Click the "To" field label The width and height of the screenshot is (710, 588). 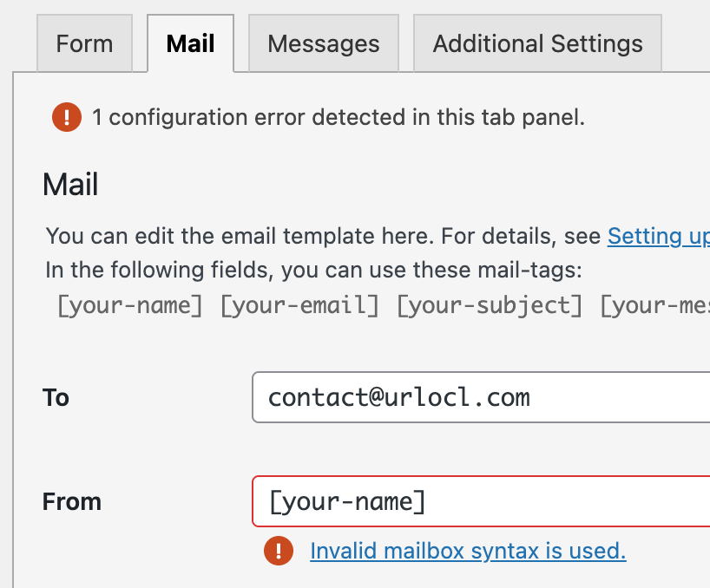coord(56,397)
